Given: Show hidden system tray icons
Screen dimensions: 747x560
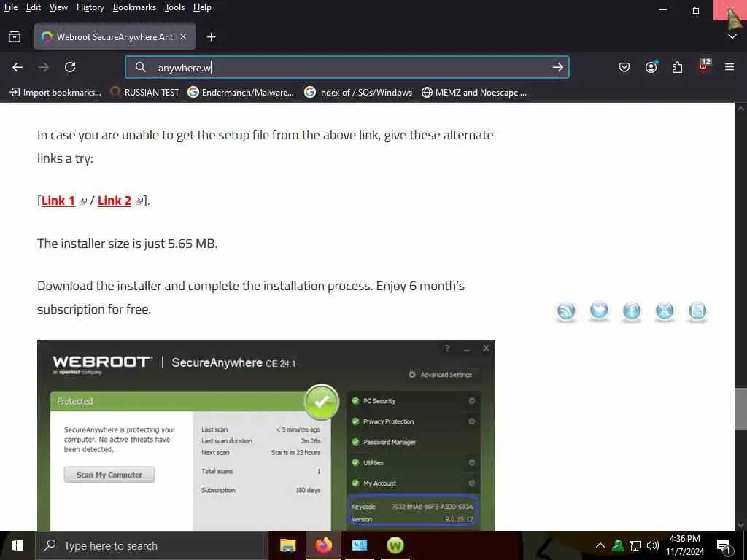Looking at the screenshot, I should pyautogui.click(x=600, y=545).
